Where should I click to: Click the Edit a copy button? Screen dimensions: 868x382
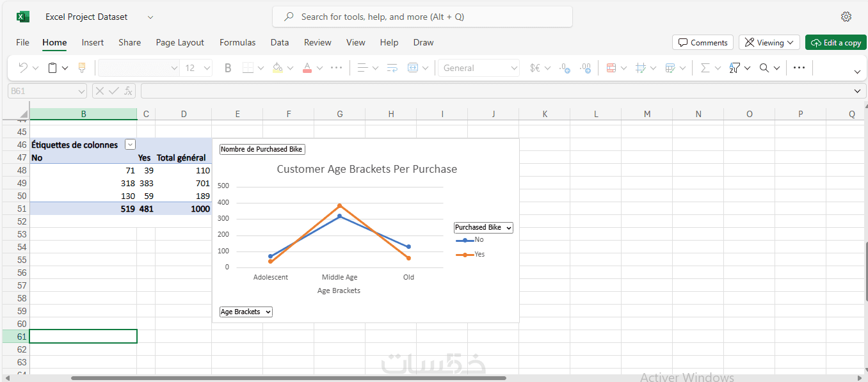point(835,43)
